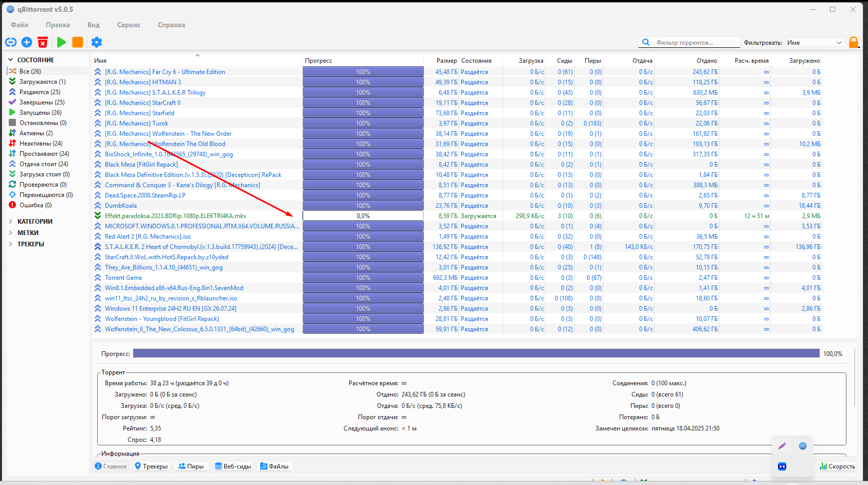Image resolution: width=868 pixels, height=485 pixels.
Task: Collapse the СОСТОЯНИЕ sidebar section
Action: [10, 60]
